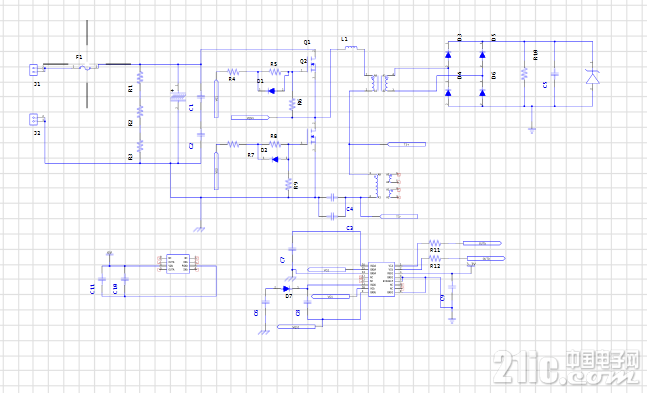Select resistor R10 symbol
Screen dimensions: 647x393
click(524, 74)
